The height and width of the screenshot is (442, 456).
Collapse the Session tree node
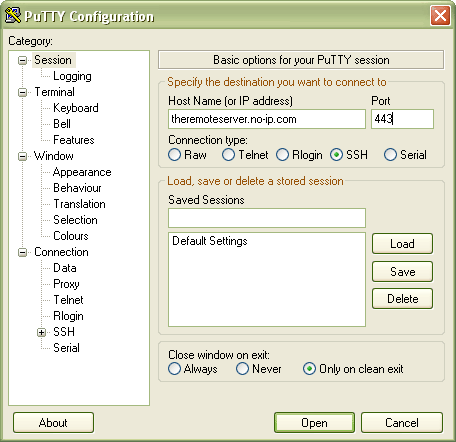[23, 60]
